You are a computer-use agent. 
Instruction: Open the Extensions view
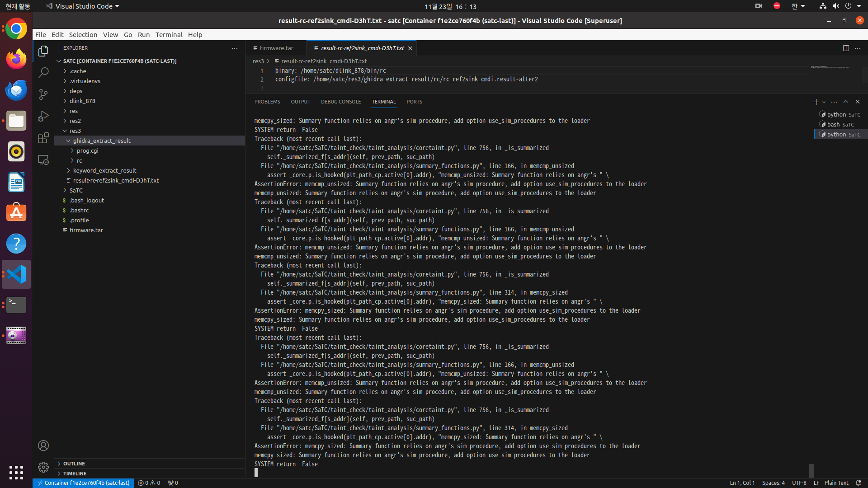point(43,138)
